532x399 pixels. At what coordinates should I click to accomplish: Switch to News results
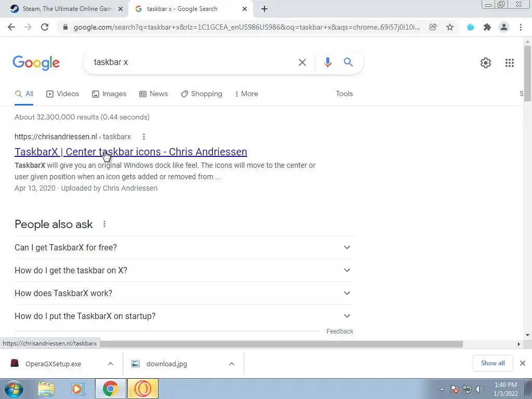pos(154,94)
